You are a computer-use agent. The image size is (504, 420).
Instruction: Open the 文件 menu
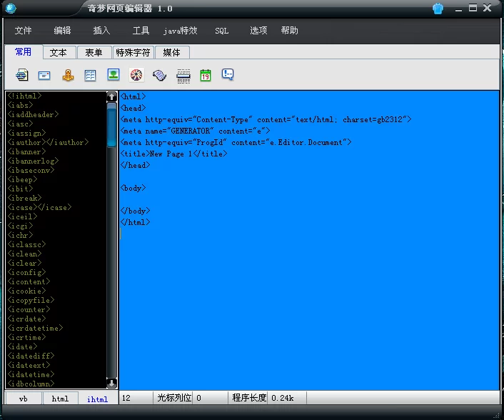(x=23, y=31)
